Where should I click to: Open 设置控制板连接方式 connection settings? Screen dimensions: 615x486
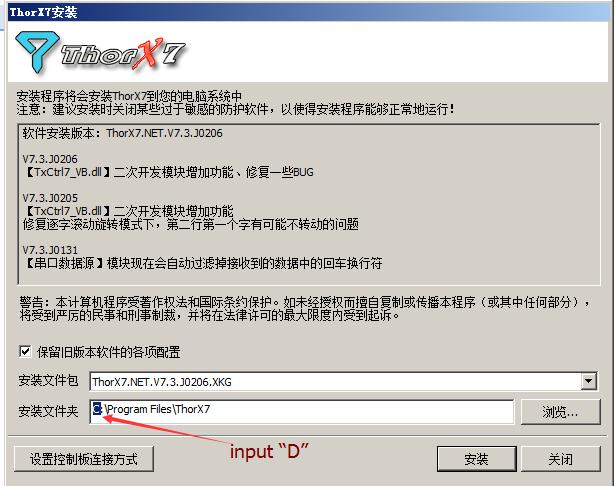coord(84,459)
